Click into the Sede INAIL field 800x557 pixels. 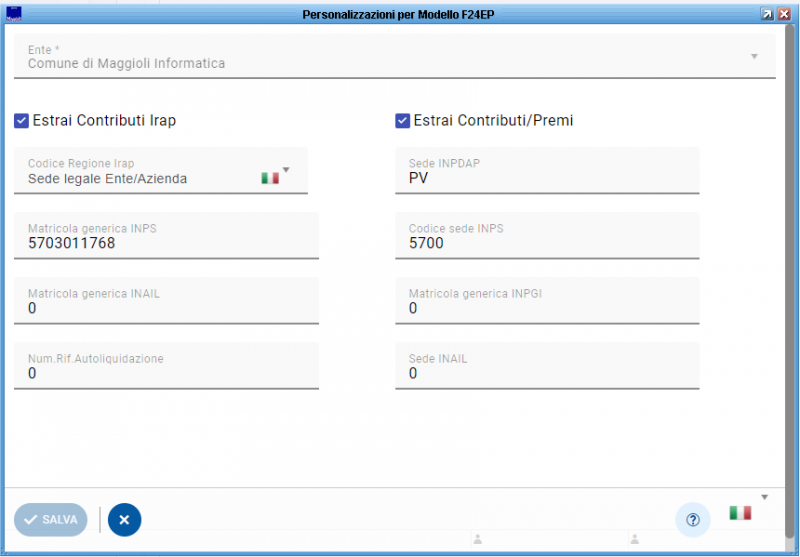547,373
